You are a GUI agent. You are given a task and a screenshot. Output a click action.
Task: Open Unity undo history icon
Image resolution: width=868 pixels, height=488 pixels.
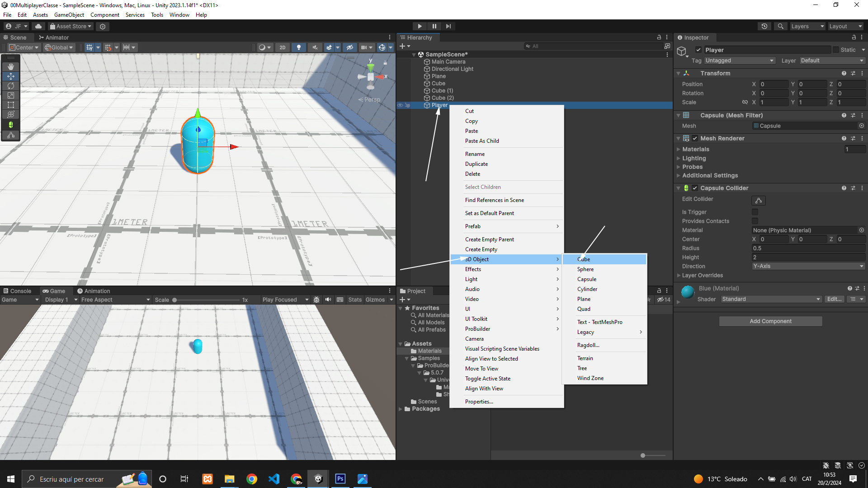(x=764, y=26)
